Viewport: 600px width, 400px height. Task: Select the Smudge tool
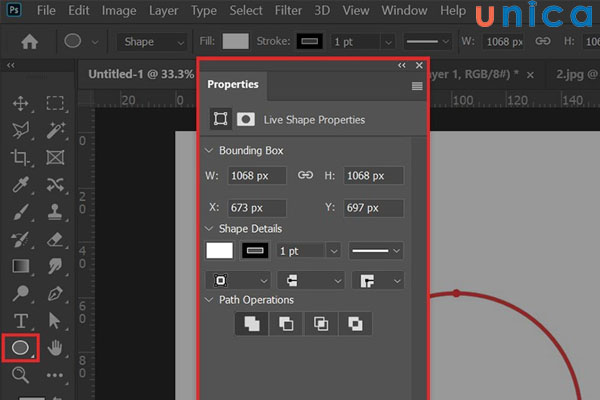coord(55,266)
